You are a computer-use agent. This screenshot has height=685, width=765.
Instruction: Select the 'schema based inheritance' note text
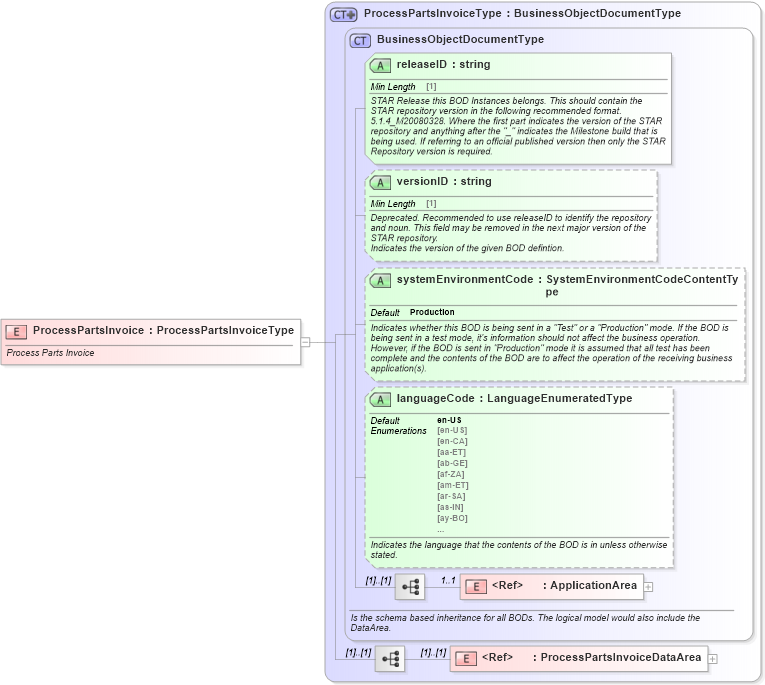525,623
